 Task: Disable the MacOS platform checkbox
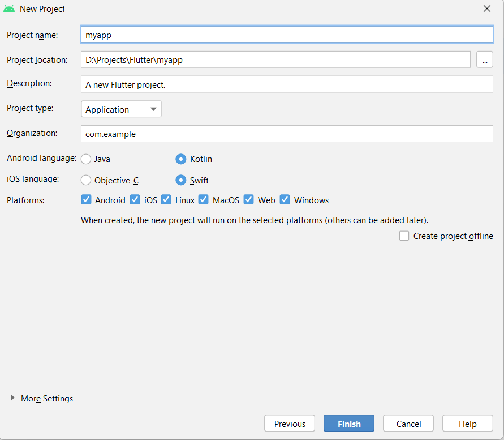pyautogui.click(x=204, y=200)
